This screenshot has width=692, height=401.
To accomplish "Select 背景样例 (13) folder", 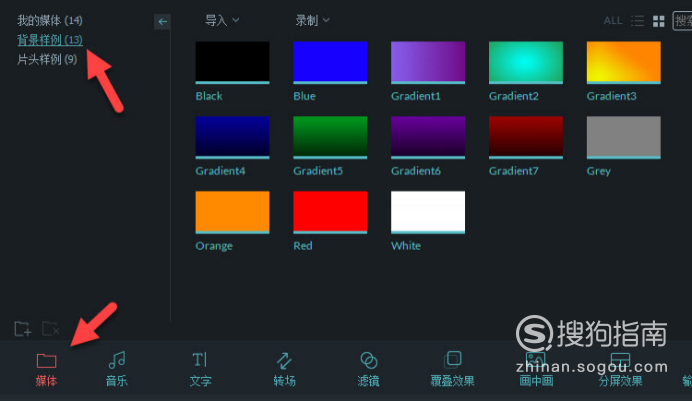I will (49, 40).
